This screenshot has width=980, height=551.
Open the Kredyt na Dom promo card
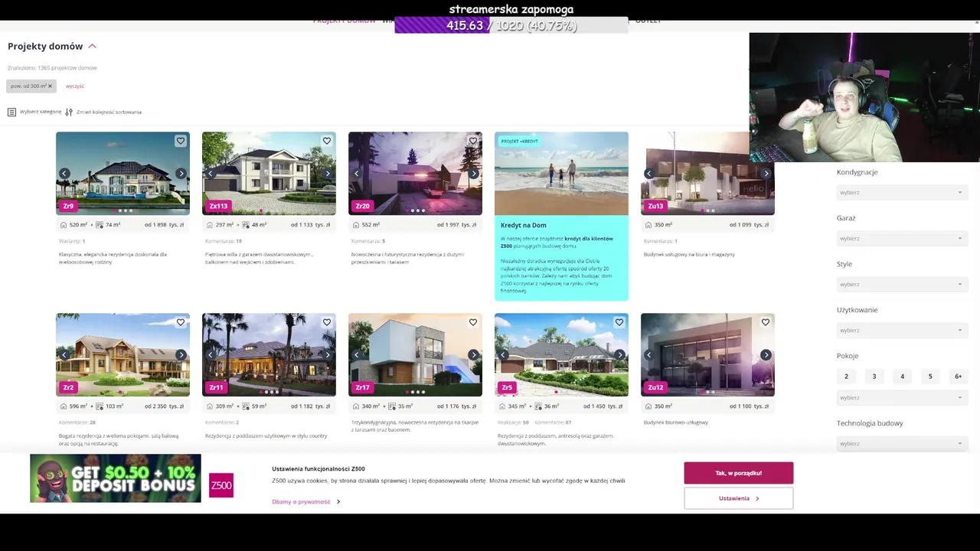pos(561,216)
